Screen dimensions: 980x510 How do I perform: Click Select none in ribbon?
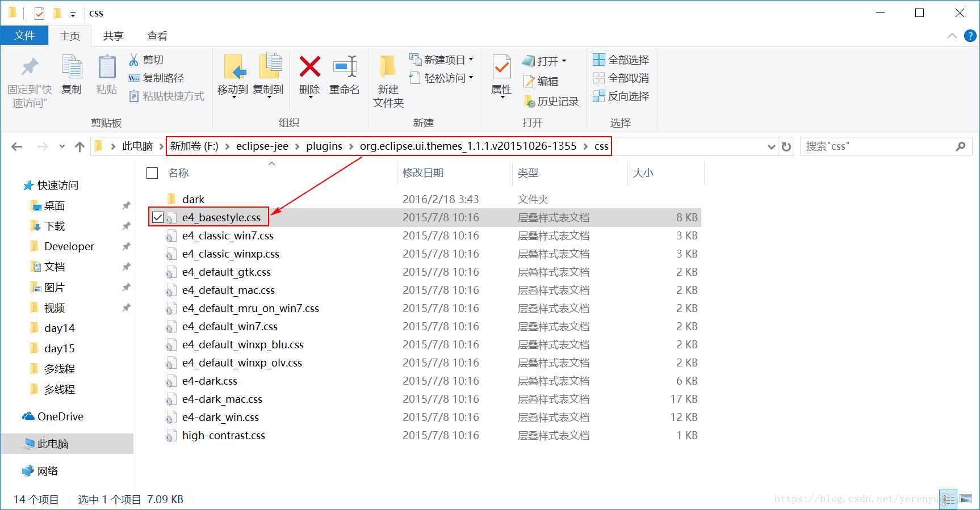(621, 78)
